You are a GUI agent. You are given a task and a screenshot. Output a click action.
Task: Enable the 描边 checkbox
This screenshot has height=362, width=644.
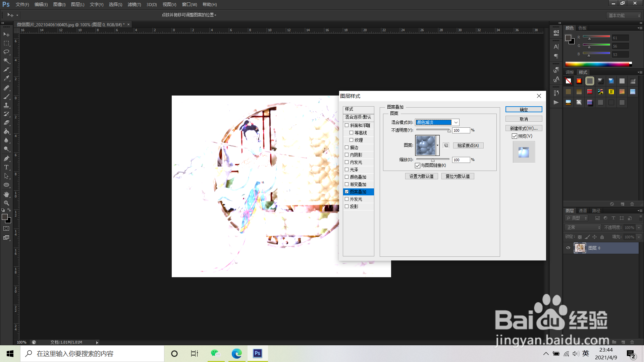[x=347, y=147]
